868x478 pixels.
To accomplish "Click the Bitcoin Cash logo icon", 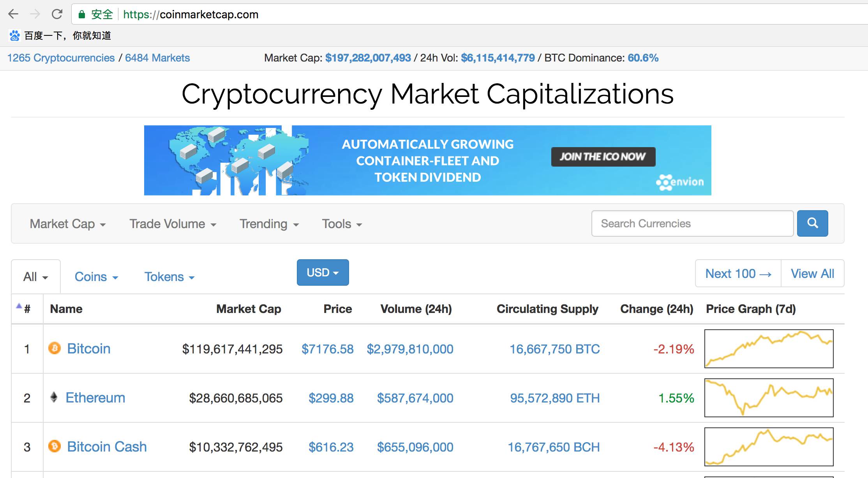I will pos(55,446).
